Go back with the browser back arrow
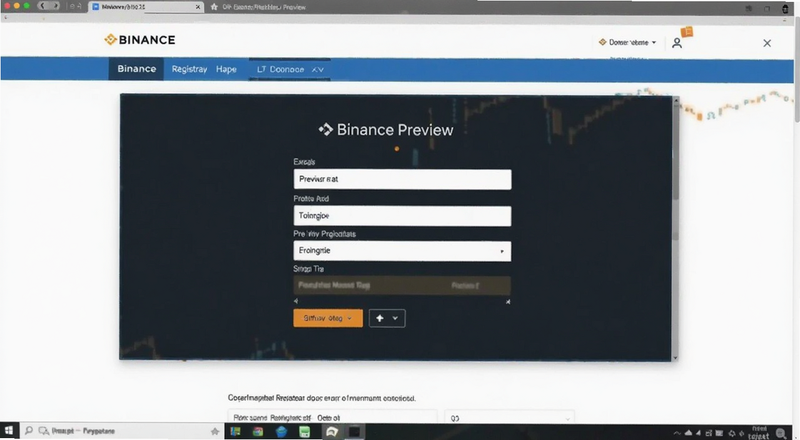This screenshot has width=800, height=440. click(x=42, y=6)
